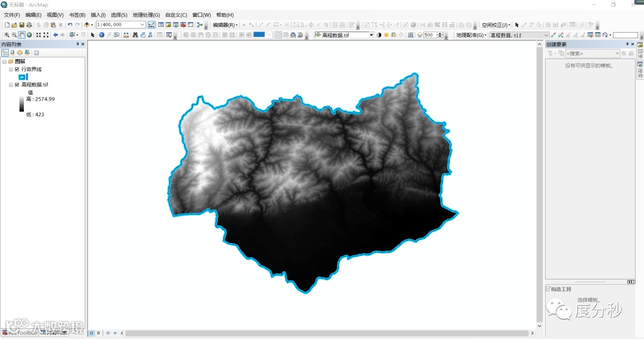
Task: Open the Add Data dropdown arrow
Action: click(92, 25)
